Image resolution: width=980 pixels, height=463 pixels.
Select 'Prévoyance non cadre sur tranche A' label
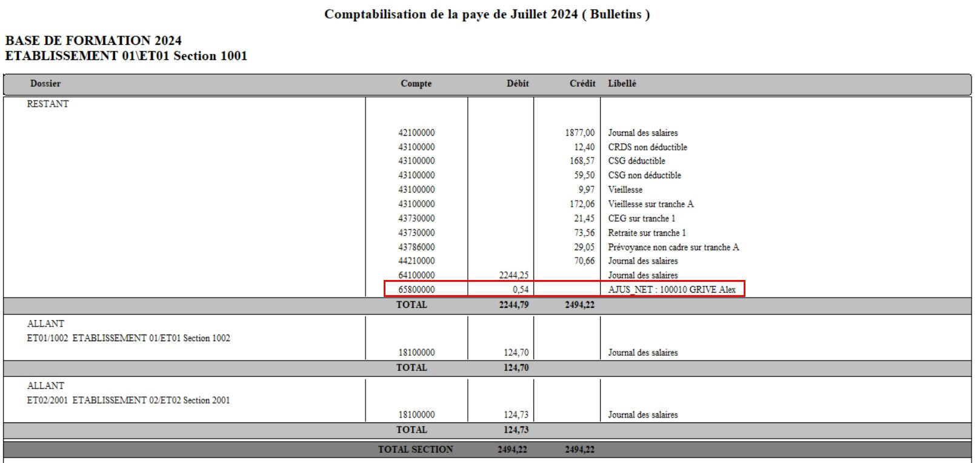pyautogui.click(x=673, y=247)
